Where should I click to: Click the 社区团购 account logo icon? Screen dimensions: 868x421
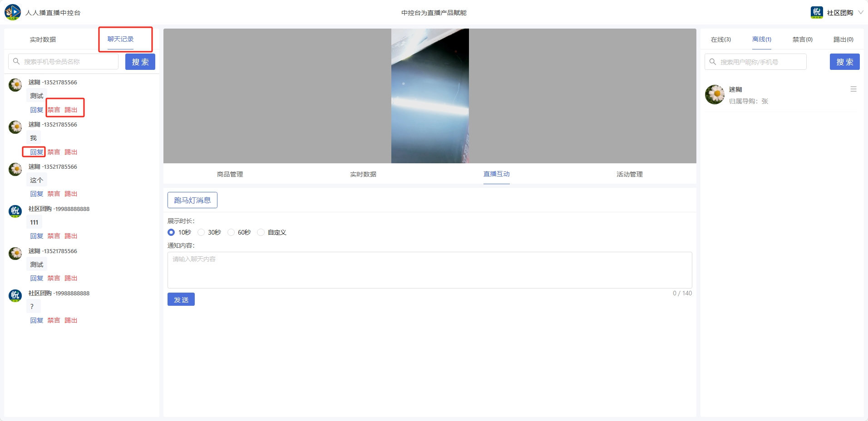(x=817, y=12)
